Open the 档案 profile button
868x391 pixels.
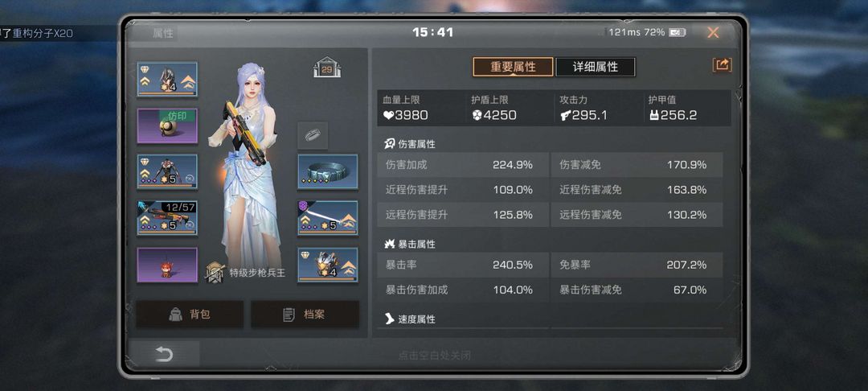coord(305,315)
